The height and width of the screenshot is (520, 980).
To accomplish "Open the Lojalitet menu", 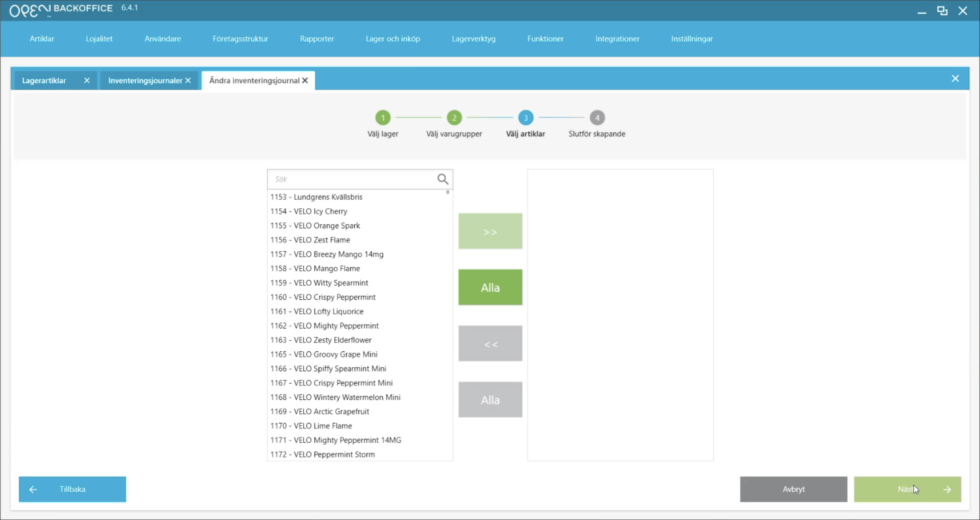I will 99,38.
